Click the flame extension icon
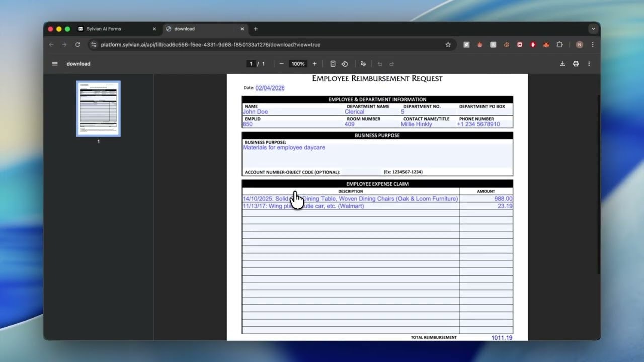 [480, 45]
